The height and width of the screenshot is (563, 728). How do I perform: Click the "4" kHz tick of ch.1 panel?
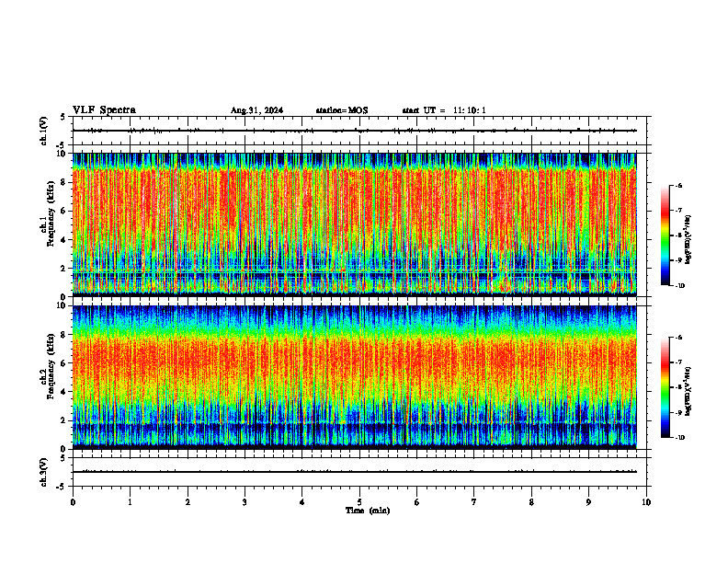click(x=64, y=240)
